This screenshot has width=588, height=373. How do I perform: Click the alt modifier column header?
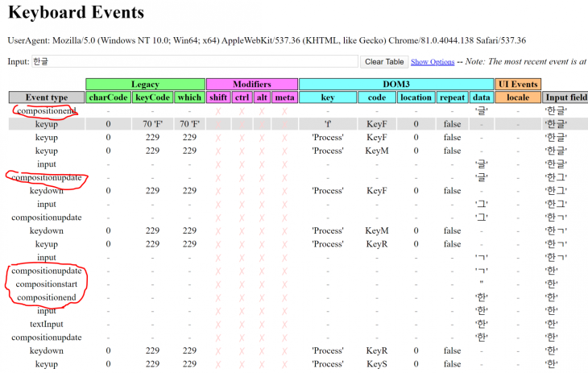pos(262,97)
